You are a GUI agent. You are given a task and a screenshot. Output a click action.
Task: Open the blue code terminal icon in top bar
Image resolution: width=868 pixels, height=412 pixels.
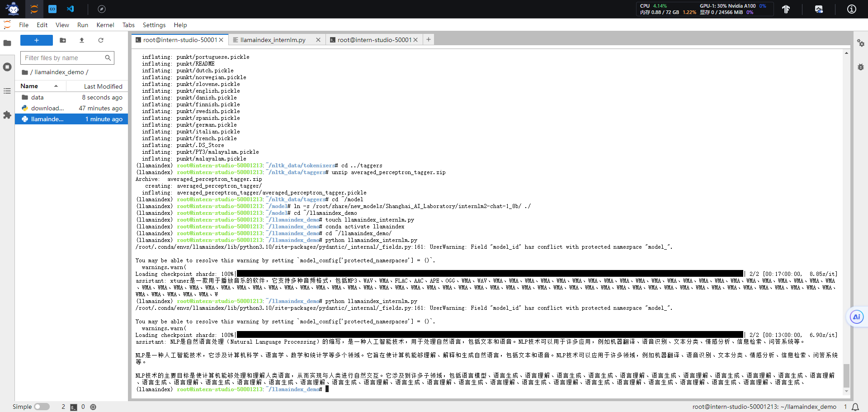(x=52, y=9)
